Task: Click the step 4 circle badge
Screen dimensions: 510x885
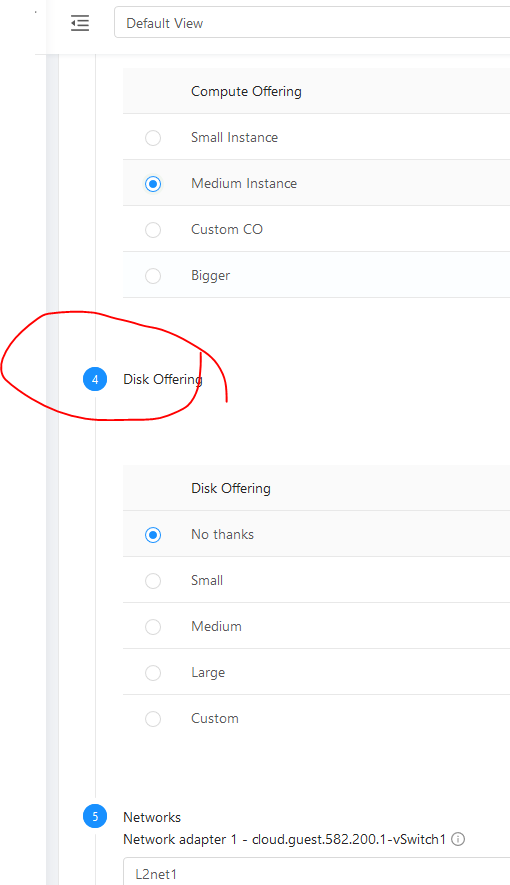Action: click(x=95, y=379)
